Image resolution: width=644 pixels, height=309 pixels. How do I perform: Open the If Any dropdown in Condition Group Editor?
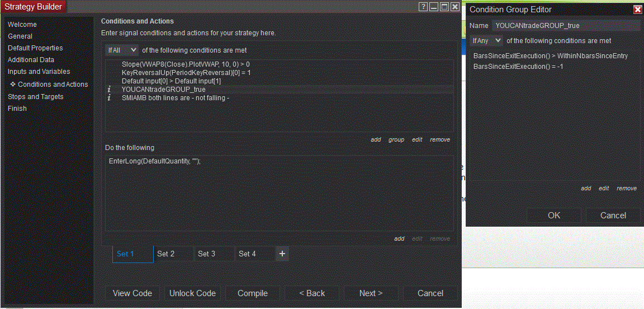coord(486,41)
